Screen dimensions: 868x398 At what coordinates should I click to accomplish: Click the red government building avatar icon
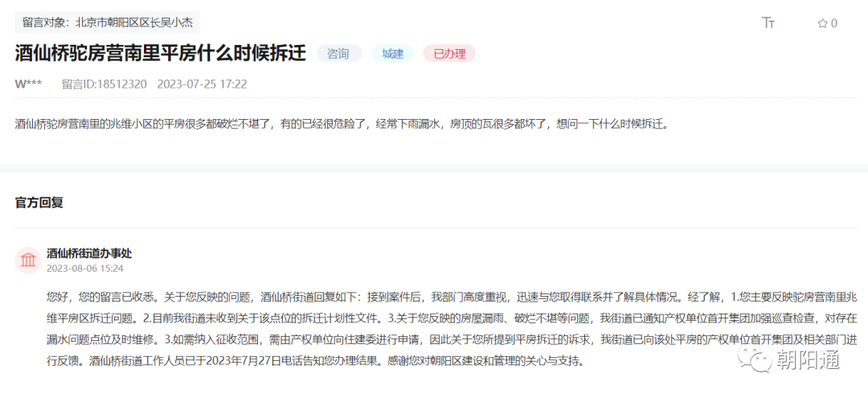[x=28, y=260]
